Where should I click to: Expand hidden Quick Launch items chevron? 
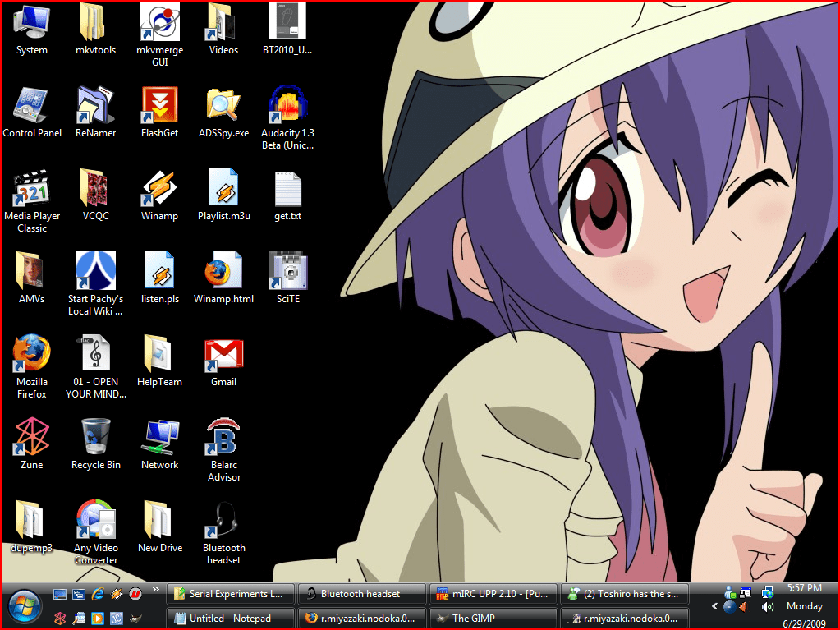coord(156,590)
